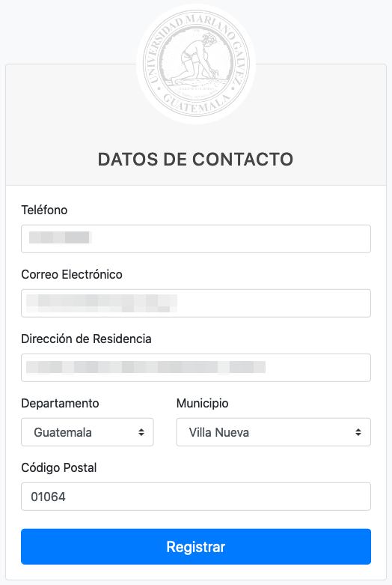
Task: Select the Villa Nueva text in Municipio
Action: coord(219,432)
